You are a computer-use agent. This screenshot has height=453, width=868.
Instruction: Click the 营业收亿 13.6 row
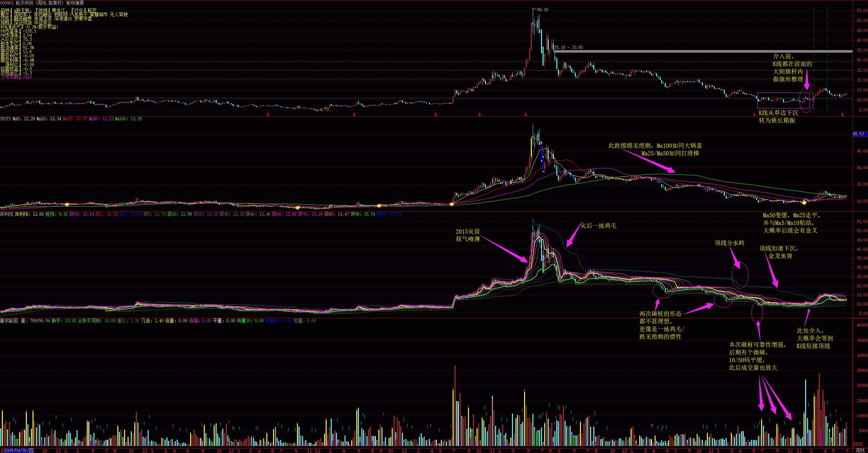[16, 52]
